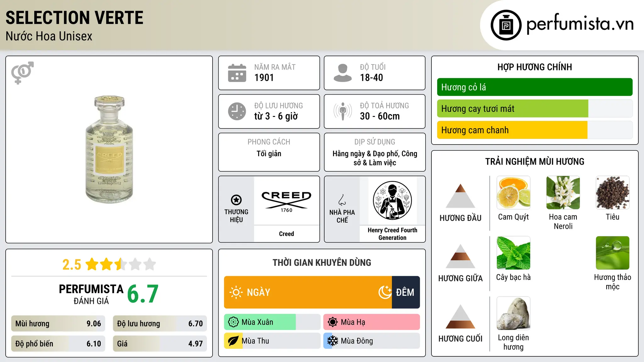Click the perfumista.vn site name

coord(580,24)
